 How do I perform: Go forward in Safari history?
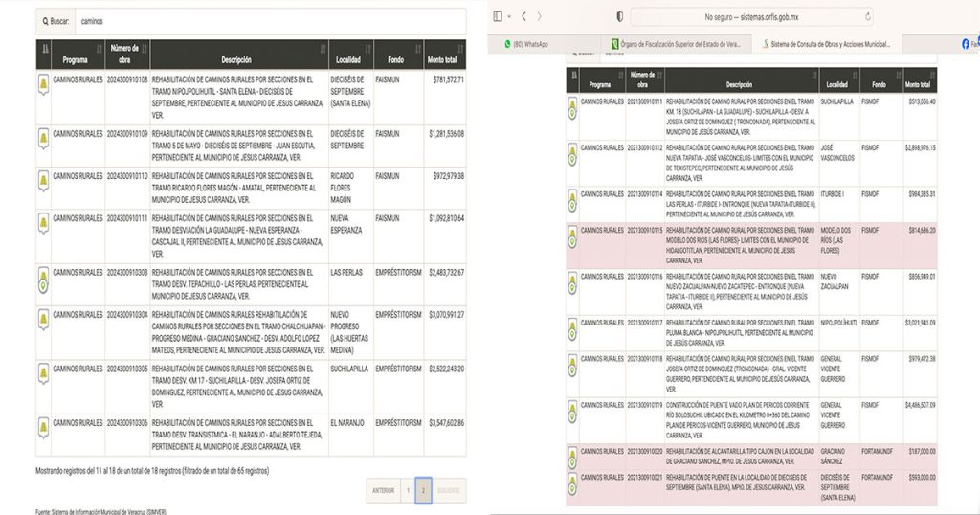click(540, 17)
